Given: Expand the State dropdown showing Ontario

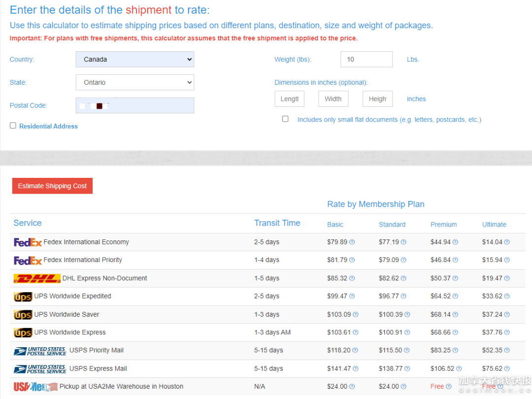Looking at the screenshot, I should coord(135,82).
